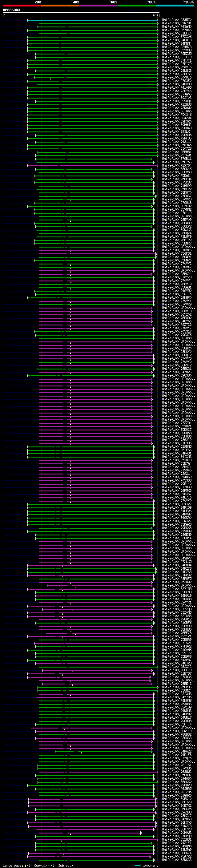Select hit UniRef100_Q8LNX8

tap(177, 71)
